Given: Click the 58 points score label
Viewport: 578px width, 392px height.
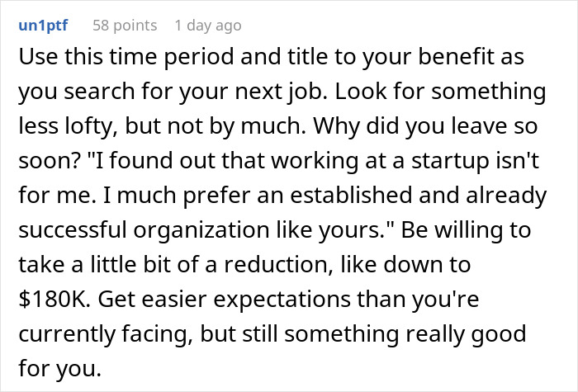Looking at the screenshot, I should [x=125, y=26].
